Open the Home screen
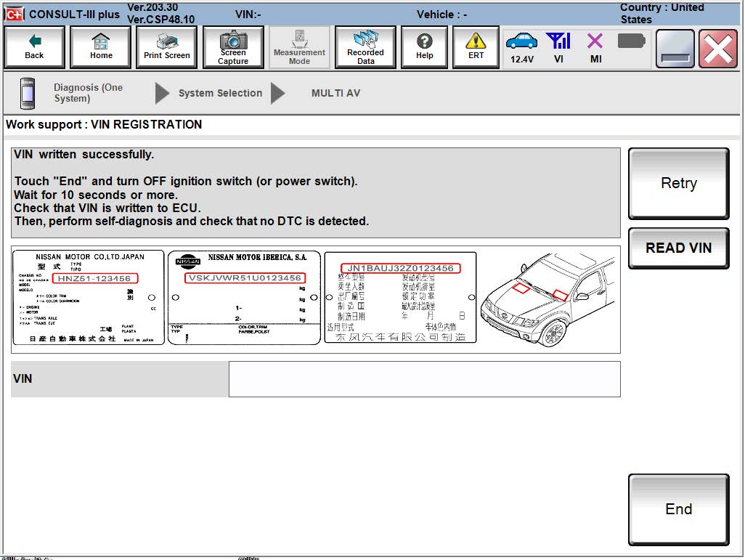 [x=101, y=47]
